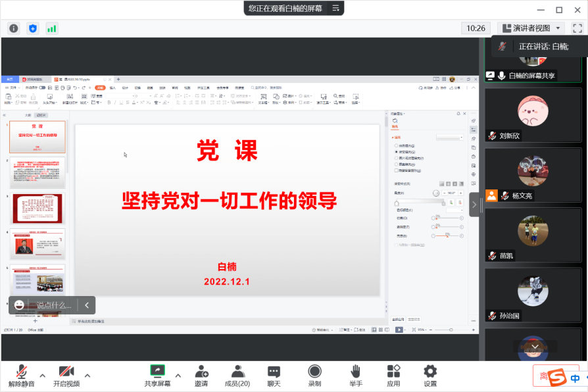The image size is (588, 392).
Task: Raise hand with the 举手 button
Action: click(x=355, y=376)
